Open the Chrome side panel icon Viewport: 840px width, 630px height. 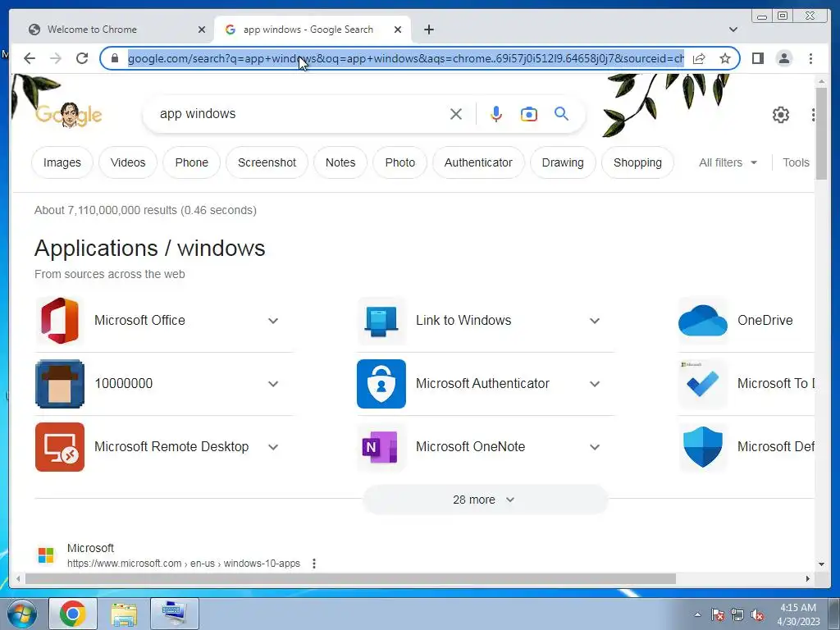click(757, 58)
